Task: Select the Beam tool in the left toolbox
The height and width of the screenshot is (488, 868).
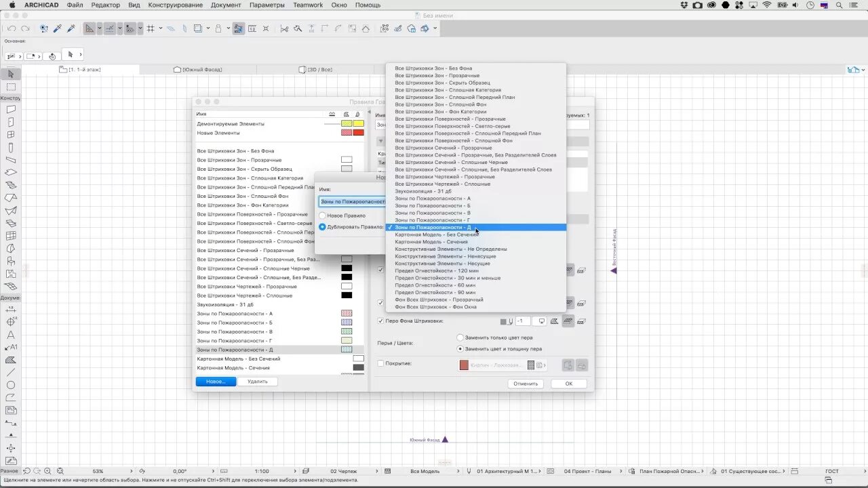Action: (x=11, y=160)
